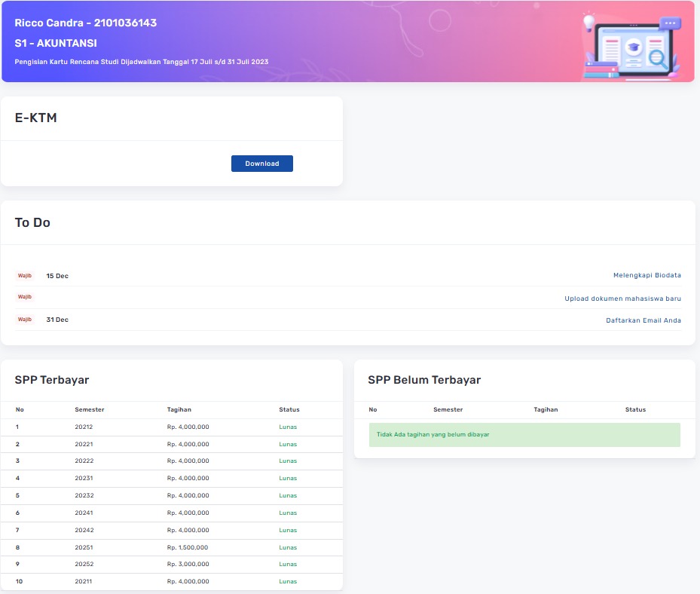Select semester 20211 in the last row
The height and width of the screenshot is (594, 700).
point(84,581)
